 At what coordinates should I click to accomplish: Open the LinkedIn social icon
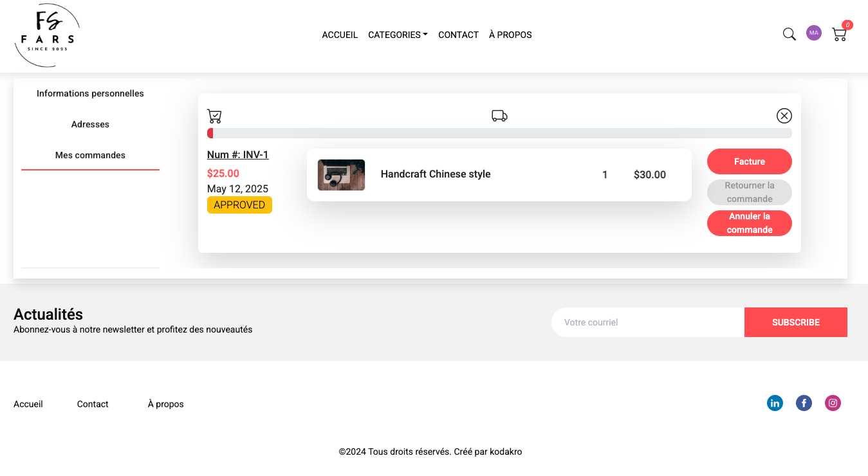coord(775,403)
